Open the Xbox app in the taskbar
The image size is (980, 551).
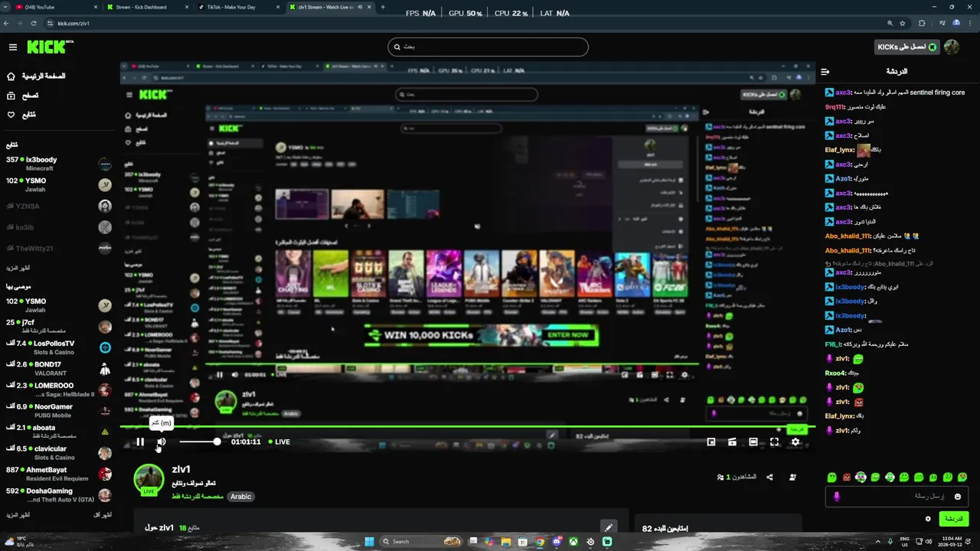[x=573, y=542]
